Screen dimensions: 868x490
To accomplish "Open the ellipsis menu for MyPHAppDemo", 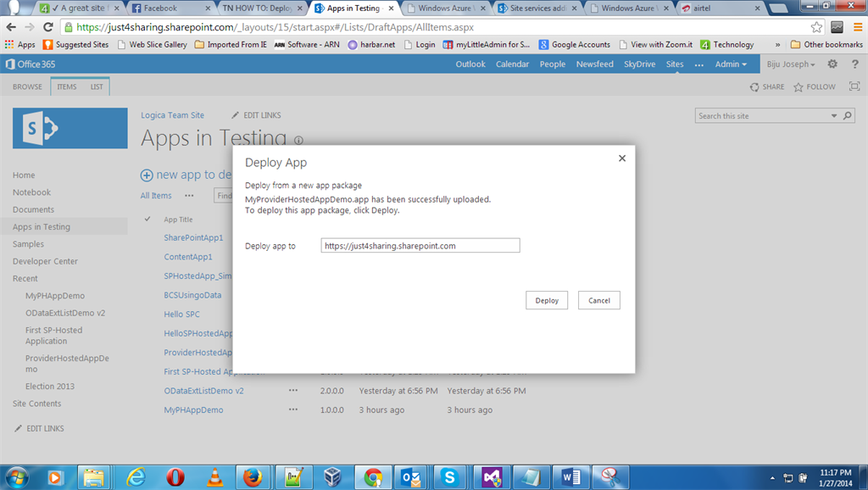I will [x=293, y=409].
